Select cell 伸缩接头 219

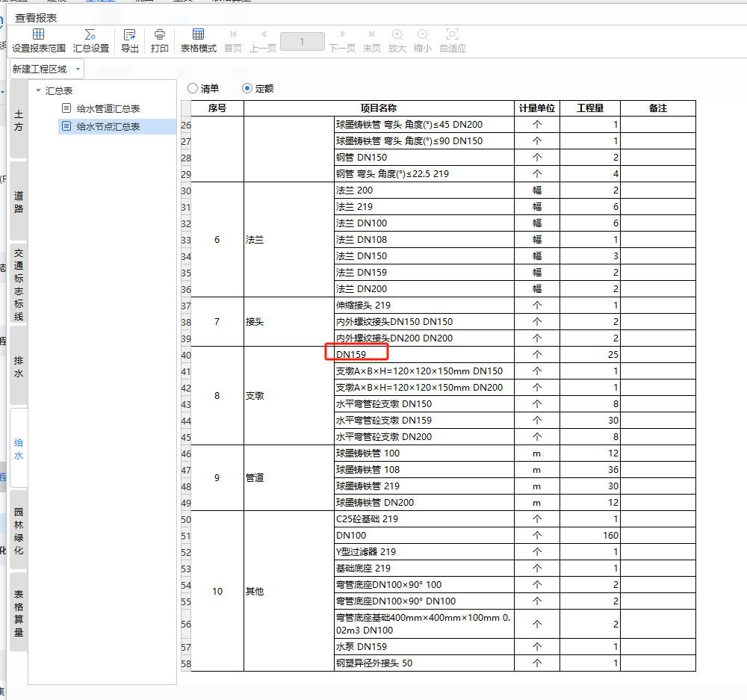tap(424, 305)
